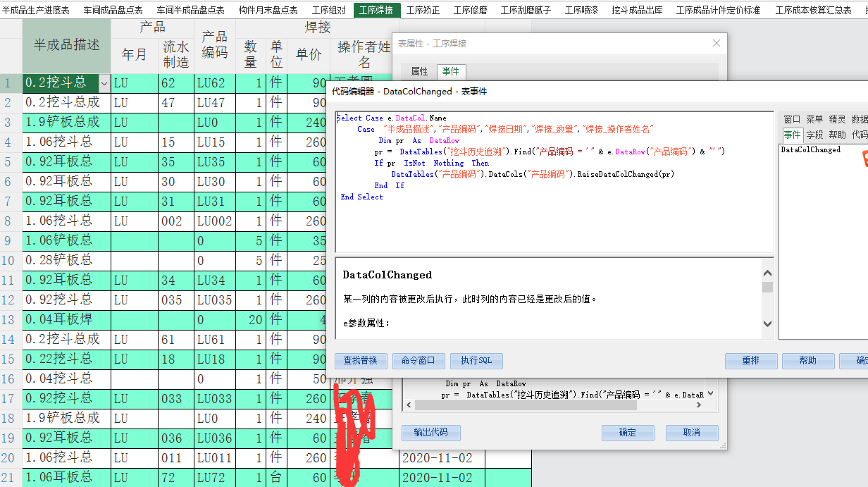Select the 帮助 tab in the code editor side panel

coord(837,134)
